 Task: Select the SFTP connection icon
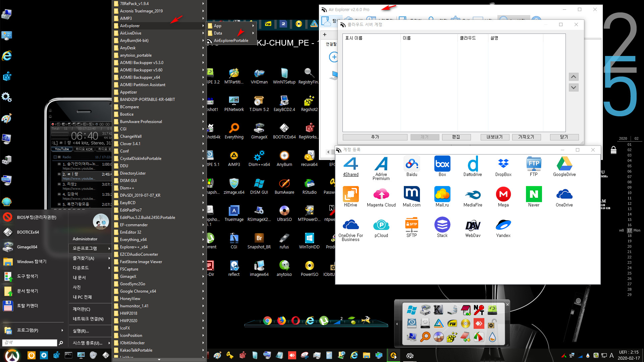(x=412, y=228)
